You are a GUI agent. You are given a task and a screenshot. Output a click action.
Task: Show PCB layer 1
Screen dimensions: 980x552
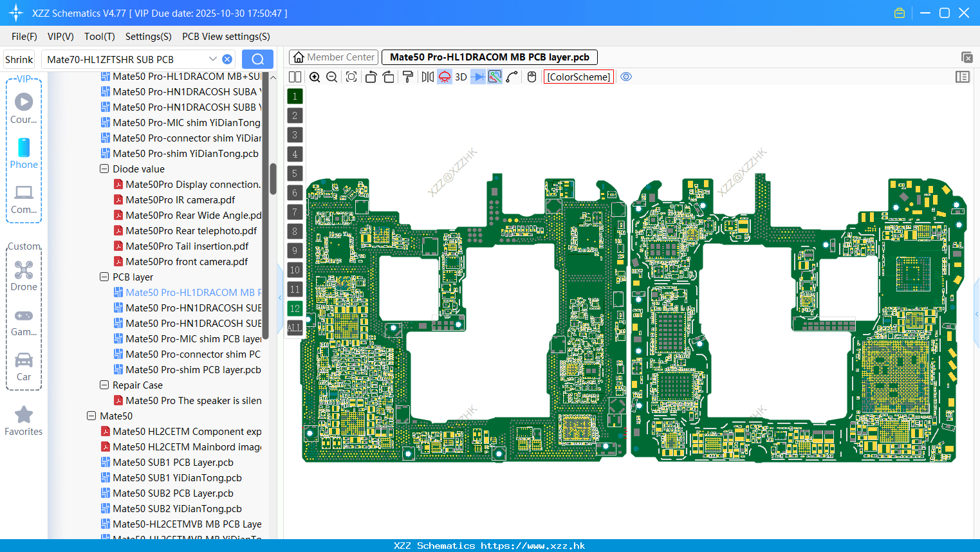295,96
